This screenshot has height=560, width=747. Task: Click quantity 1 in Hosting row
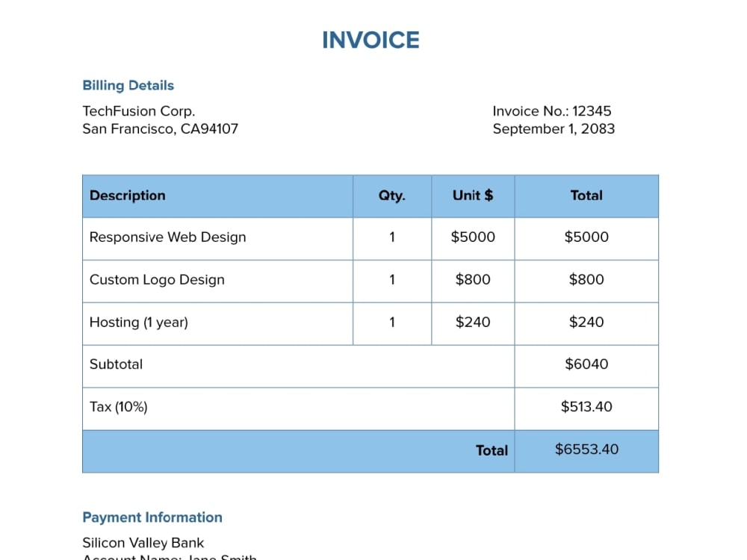point(392,323)
